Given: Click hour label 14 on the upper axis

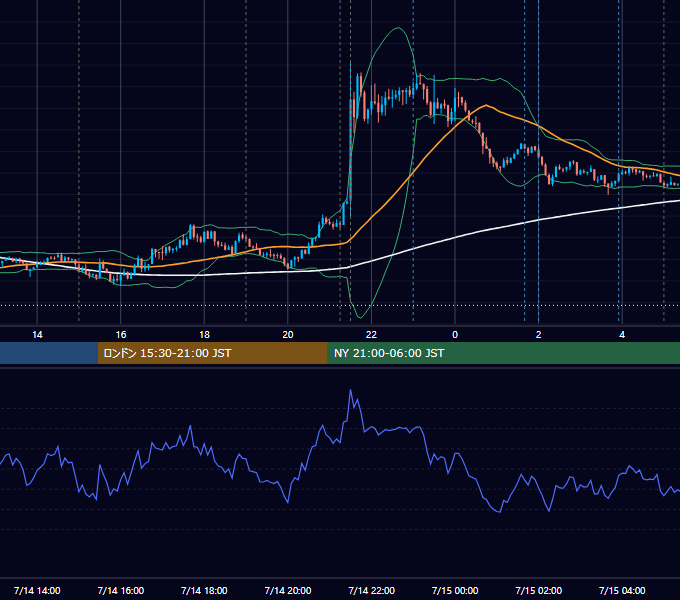Looking at the screenshot, I should [37, 335].
